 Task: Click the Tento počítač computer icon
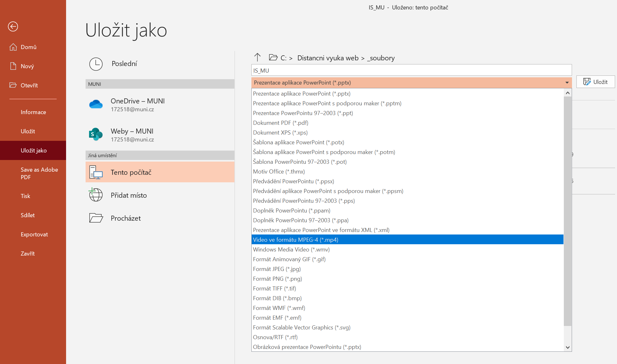click(x=96, y=172)
